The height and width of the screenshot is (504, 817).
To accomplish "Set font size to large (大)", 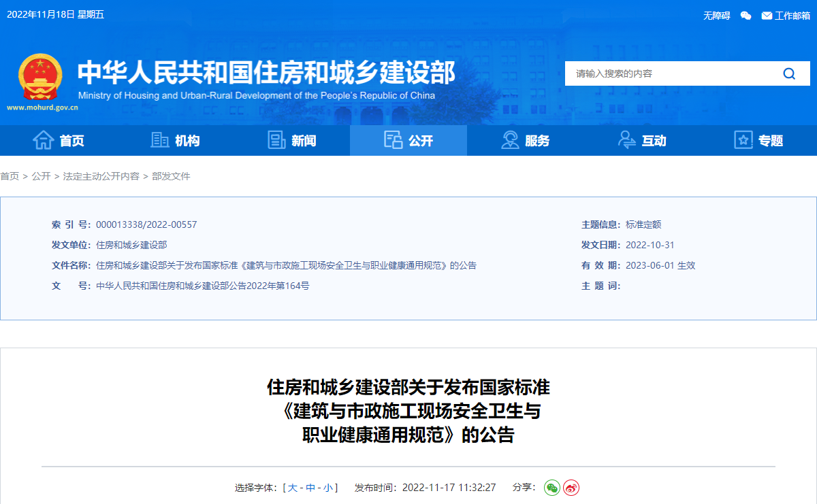I will tap(293, 488).
